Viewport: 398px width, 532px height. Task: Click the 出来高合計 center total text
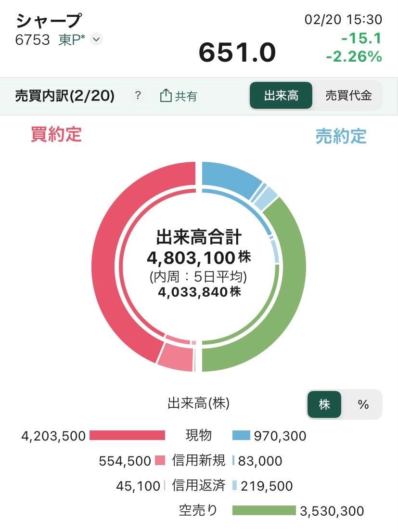[x=199, y=237]
